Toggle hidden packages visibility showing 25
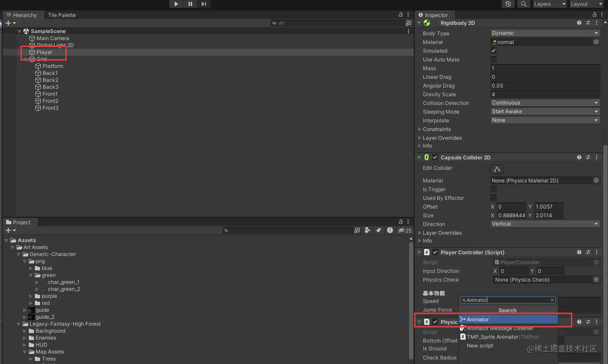Image resolution: width=608 pixels, height=364 pixels. (x=405, y=230)
